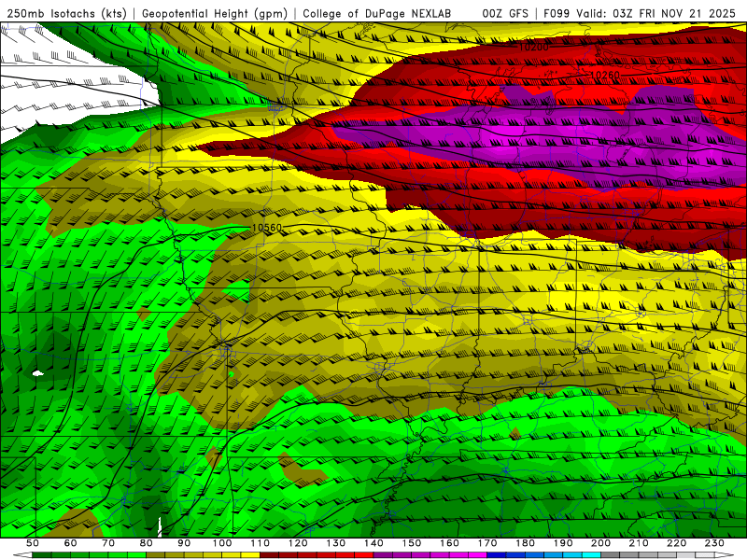Click the 190 knot scale label
The height and width of the screenshot is (560, 747).
[563, 543]
